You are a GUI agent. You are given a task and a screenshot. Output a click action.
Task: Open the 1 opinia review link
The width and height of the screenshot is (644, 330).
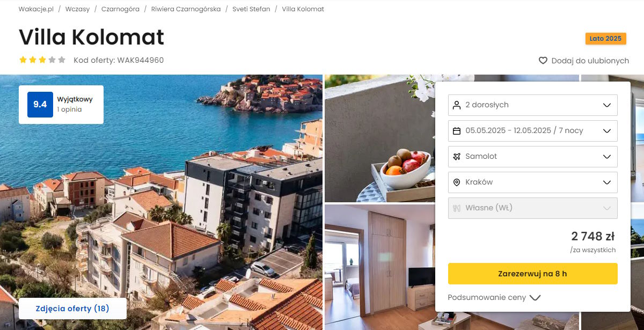pos(69,109)
